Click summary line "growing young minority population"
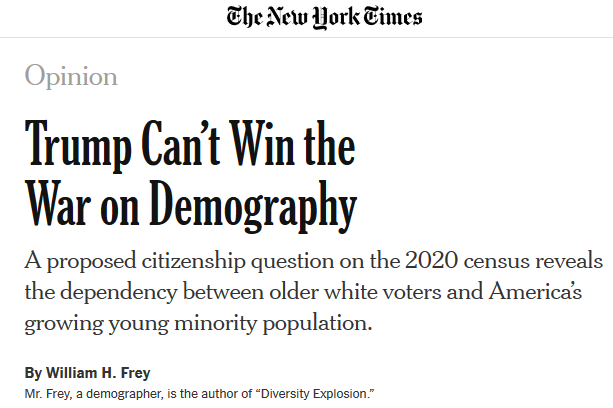The width and height of the screenshot is (613, 408). [x=198, y=324]
